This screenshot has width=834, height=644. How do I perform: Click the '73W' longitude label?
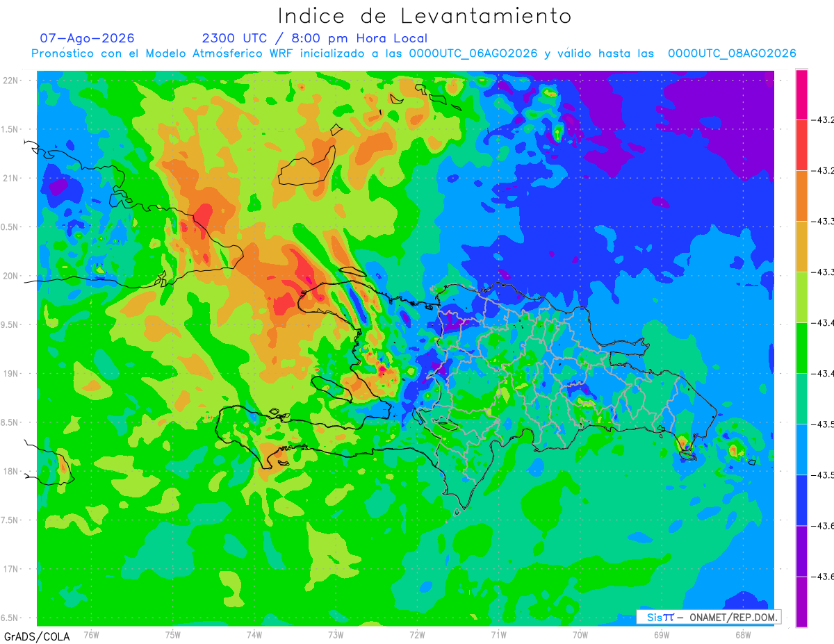[x=336, y=634]
